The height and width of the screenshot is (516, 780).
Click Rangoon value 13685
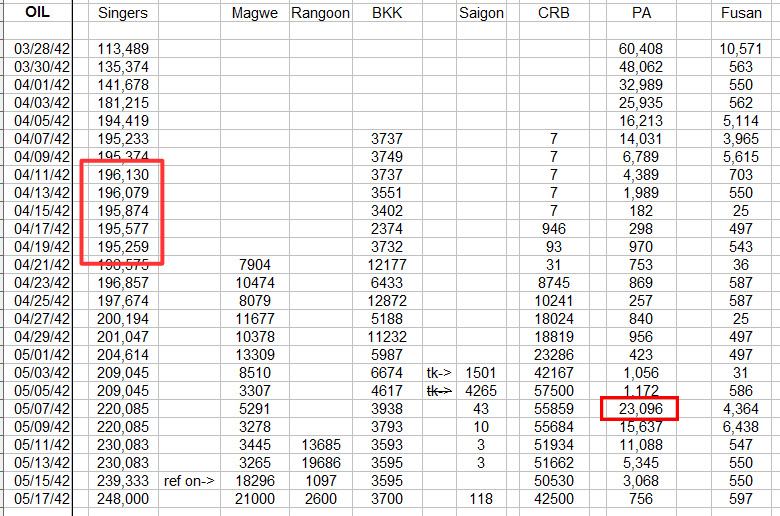(x=321, y=445)
